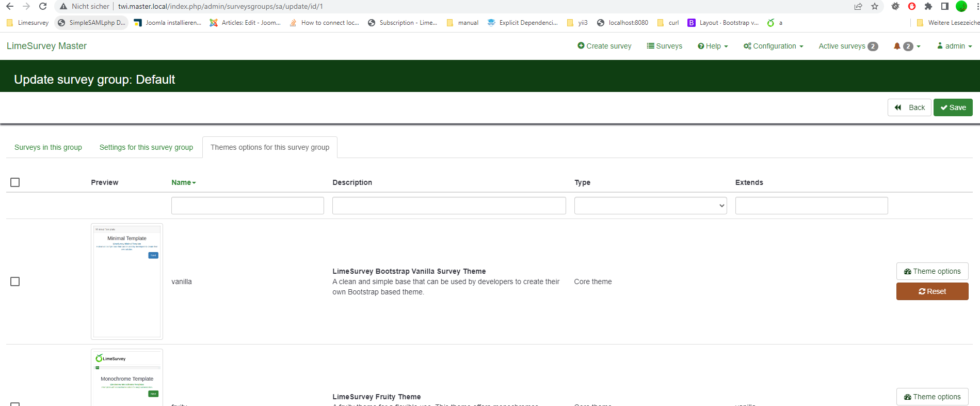This screenshot has height=406, width=980.
Task: Open the Type filter dropdown
Action: coord(650,206)
